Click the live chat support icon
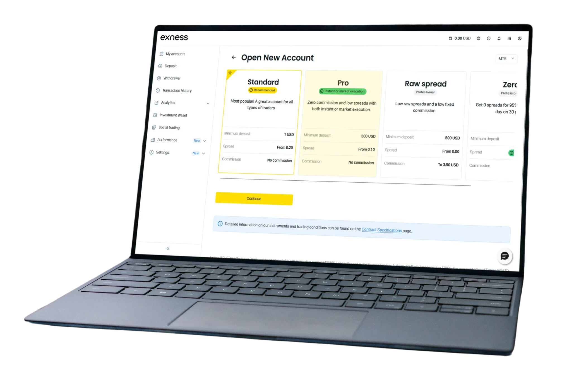The image size is (579, 392). point(506,256)
